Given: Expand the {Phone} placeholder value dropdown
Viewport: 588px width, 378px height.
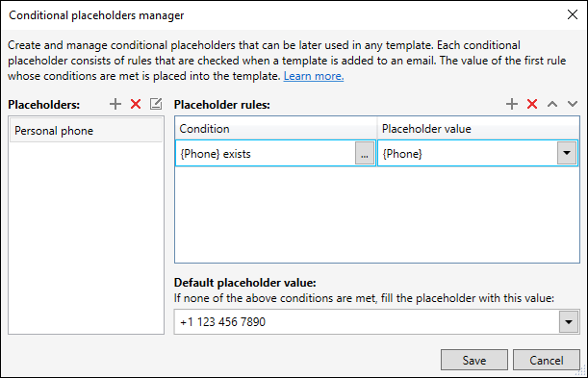Looking at the screenshot, I should (567, 153).
